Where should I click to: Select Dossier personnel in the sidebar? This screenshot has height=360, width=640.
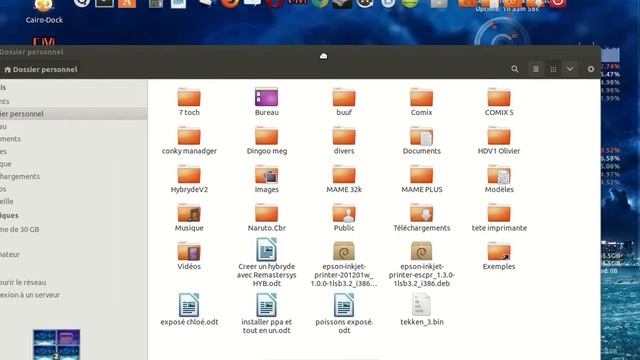pos(73,114)
